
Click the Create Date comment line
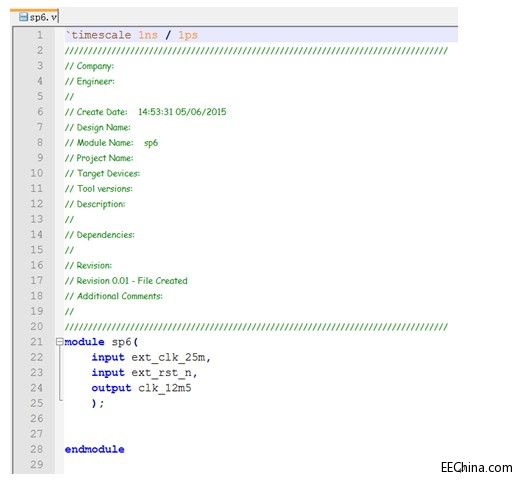tap(146, 112)
